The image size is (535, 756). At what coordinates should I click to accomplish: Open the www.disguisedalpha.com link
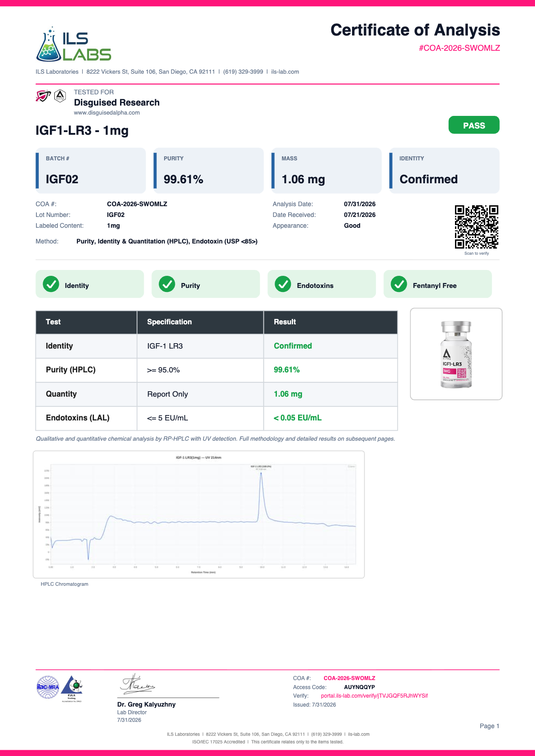tap(107, 113)
